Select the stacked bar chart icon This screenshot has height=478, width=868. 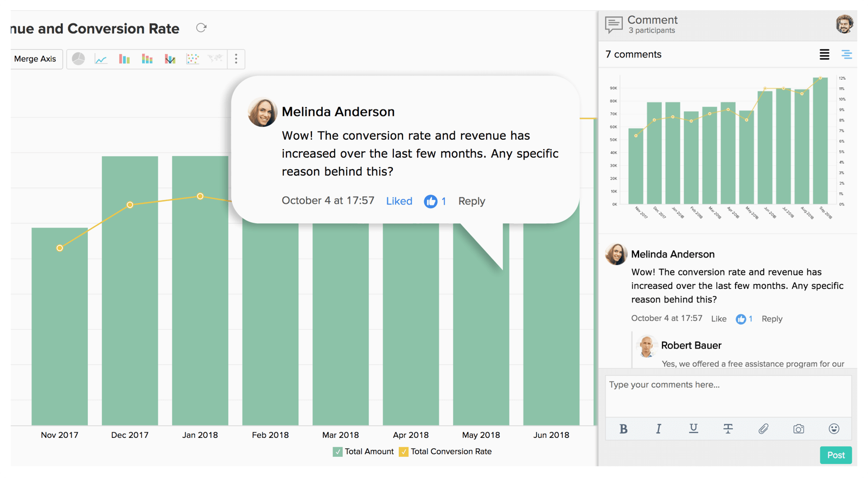tap(147, 59)
